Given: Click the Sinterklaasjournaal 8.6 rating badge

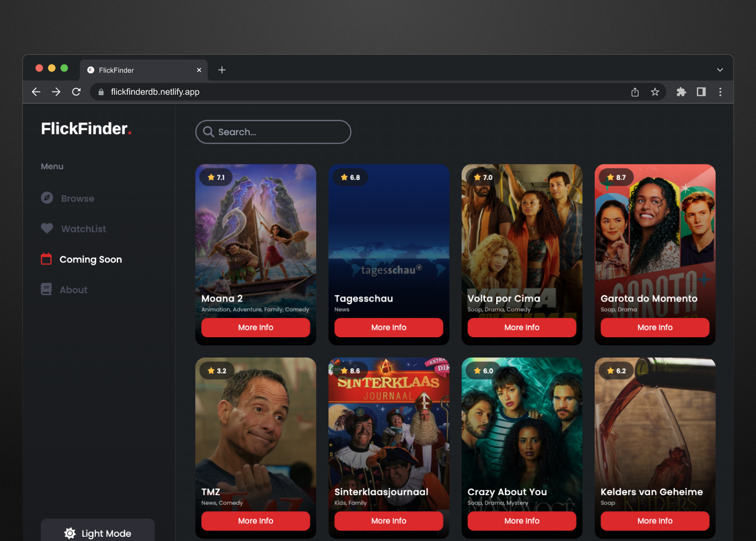Looking at the screenshot, I should [350, 371].
